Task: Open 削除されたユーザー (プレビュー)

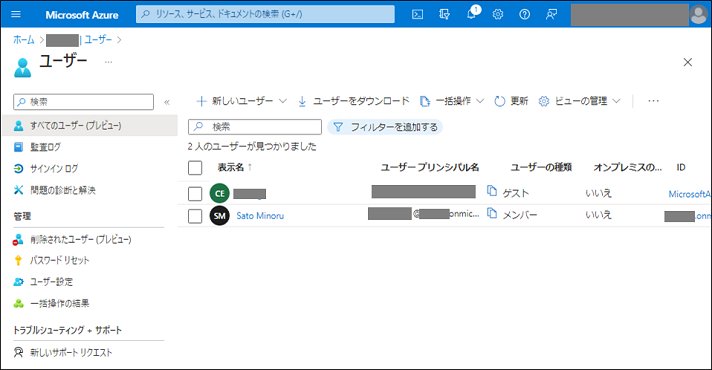Action: (80, 239)
